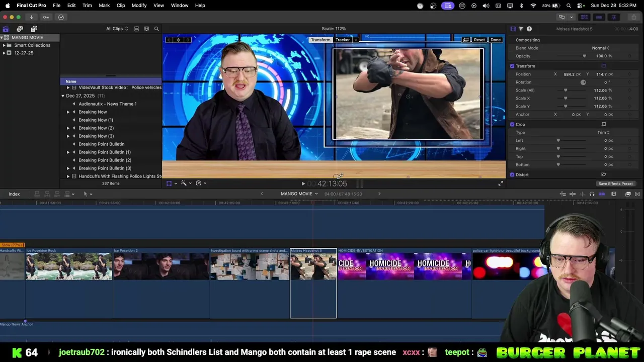
Task: Open the Trim menu
Action: click(x=87, y=6)
